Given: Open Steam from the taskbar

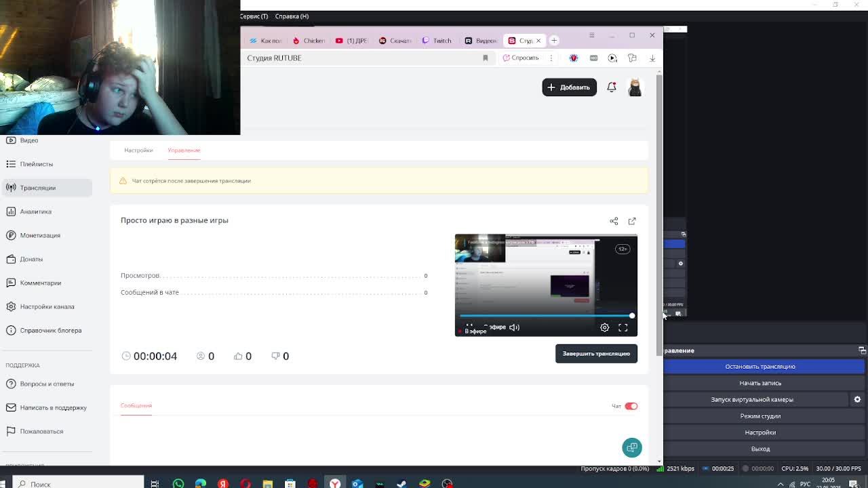Looking at the screenshot, I should (402, 483).
